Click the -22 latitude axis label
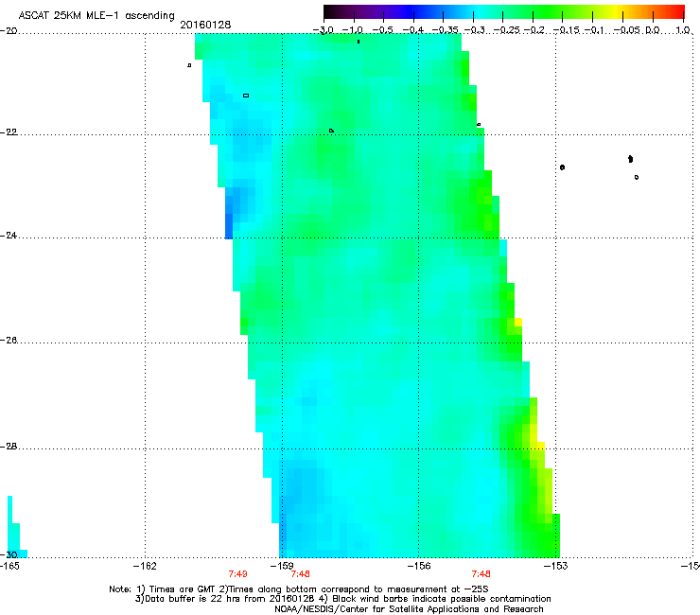The height and width of the screenshot is (615, 700). (x=9, y=132)
